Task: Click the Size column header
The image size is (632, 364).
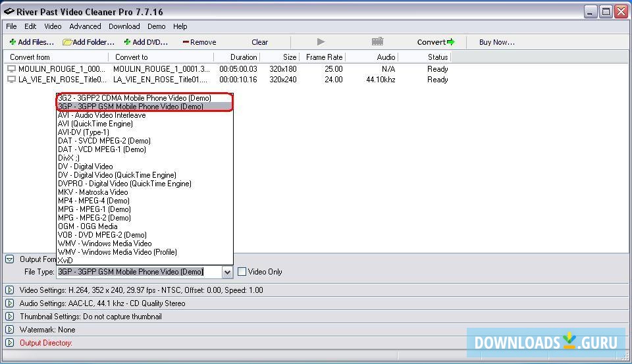Action: [279, 57]
